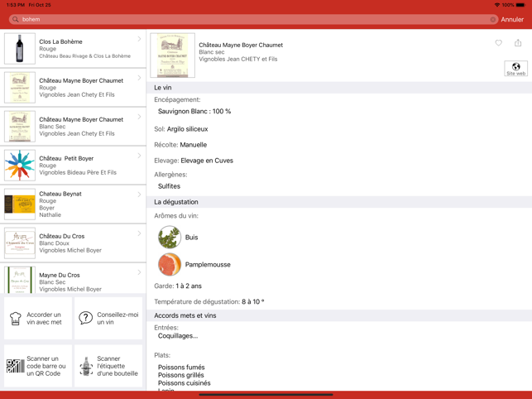Viewport: 532px width, 399px height.
Task: Tap Argilo siliceux soil value
Action: pos(187,129)
